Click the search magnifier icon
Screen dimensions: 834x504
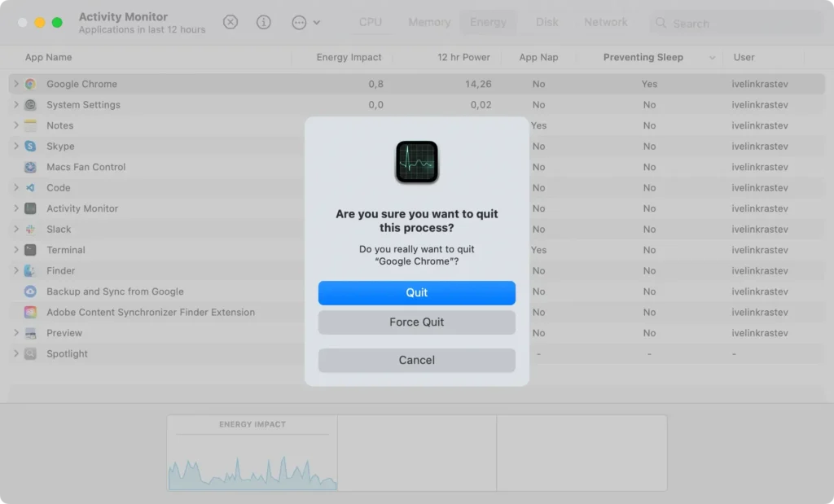[661, 23]
